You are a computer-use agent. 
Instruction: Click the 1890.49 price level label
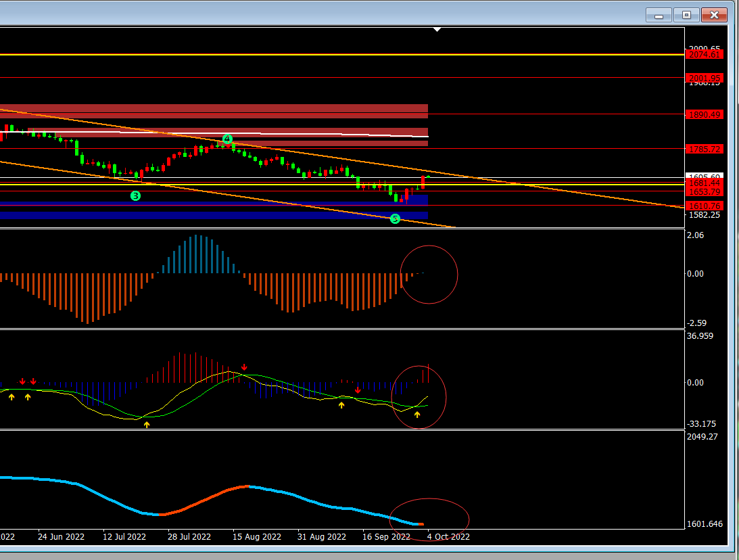click(x=704, y=114)
